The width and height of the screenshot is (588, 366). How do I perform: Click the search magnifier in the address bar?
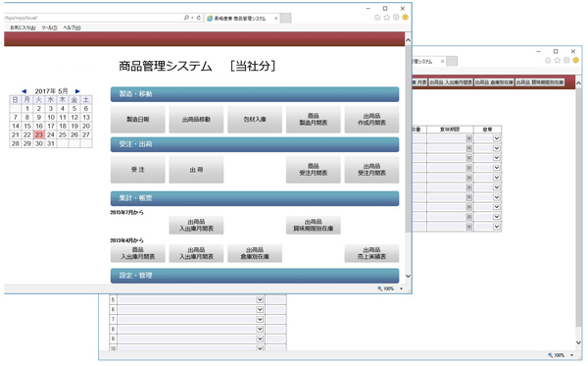[186, 18]
